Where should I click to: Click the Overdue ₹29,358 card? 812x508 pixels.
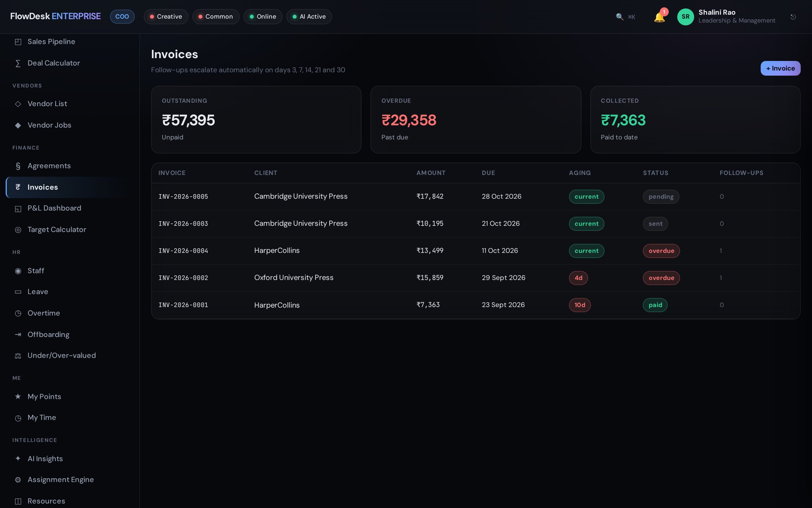475,119
